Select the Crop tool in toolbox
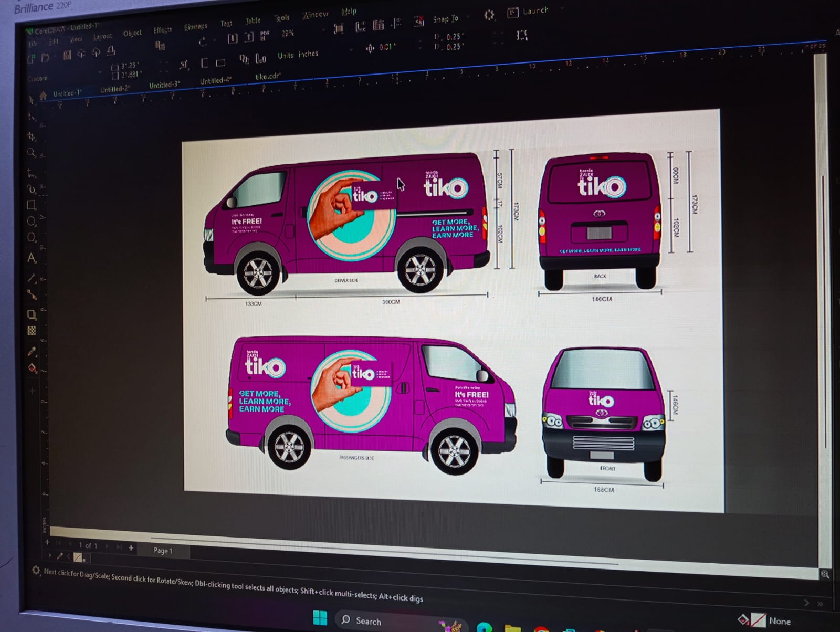The image size is (840, 632). coord(31,136)
